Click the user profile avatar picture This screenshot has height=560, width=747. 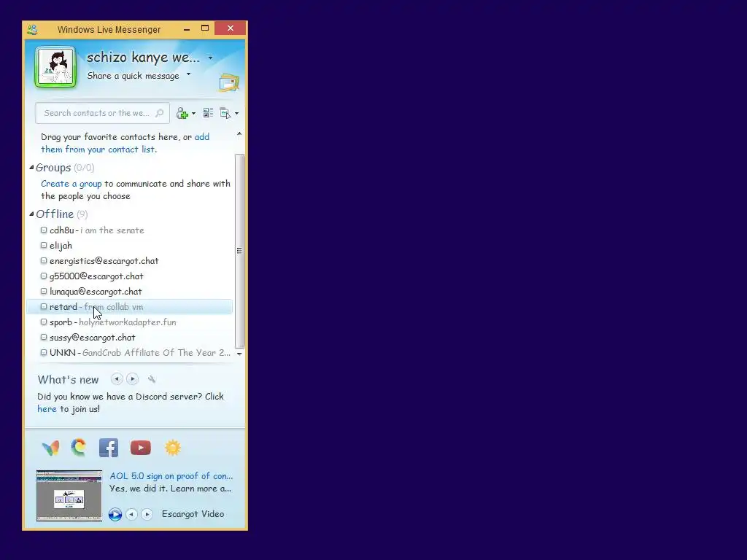click(55, 67)
